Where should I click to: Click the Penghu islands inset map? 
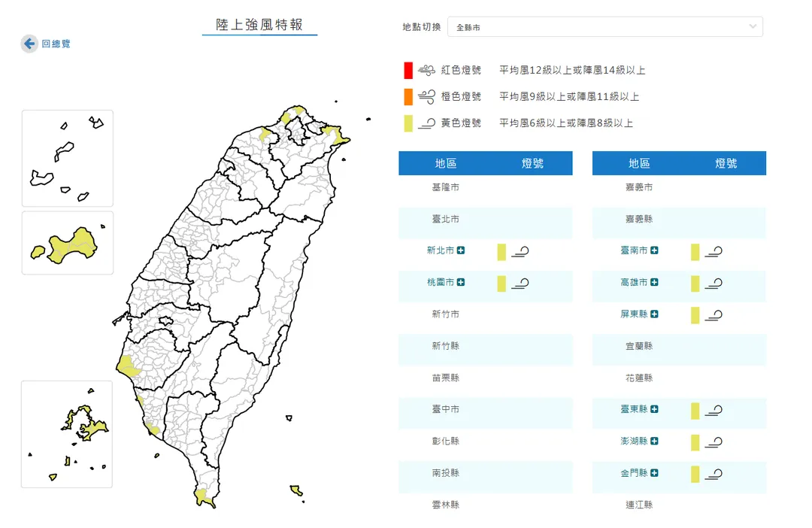tap(67, 434)
